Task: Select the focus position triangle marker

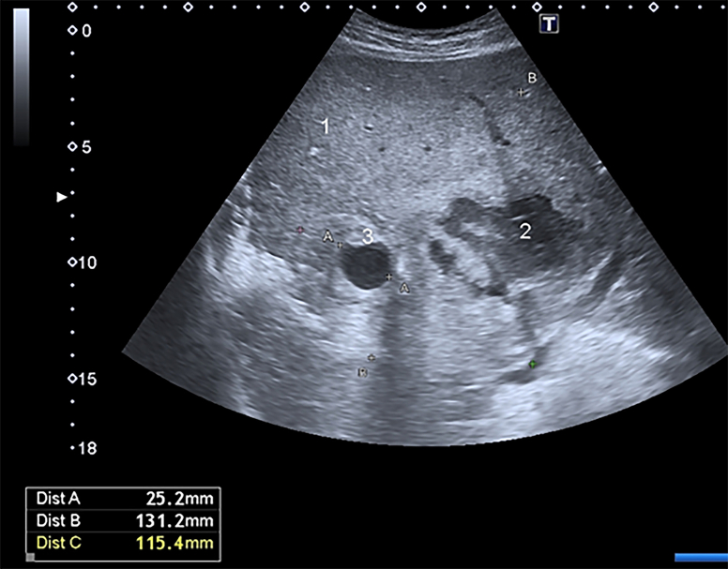Action: click(62, 198)
